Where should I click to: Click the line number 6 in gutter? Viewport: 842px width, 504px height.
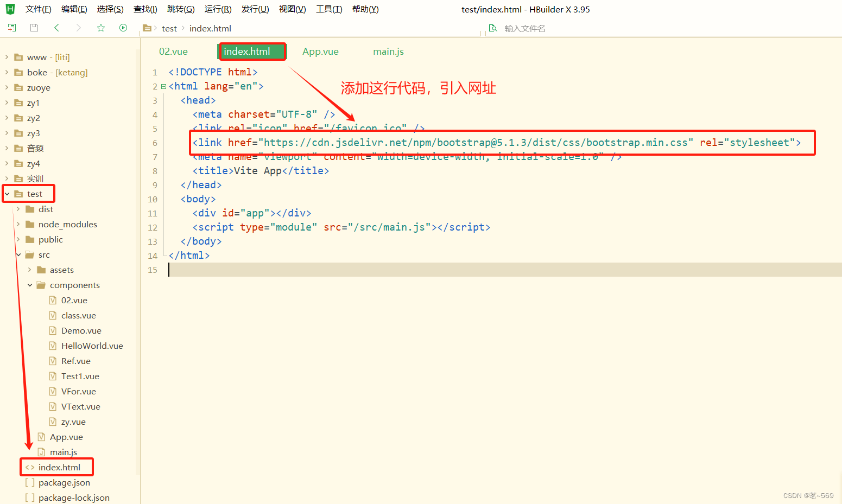tap(155, 143)
